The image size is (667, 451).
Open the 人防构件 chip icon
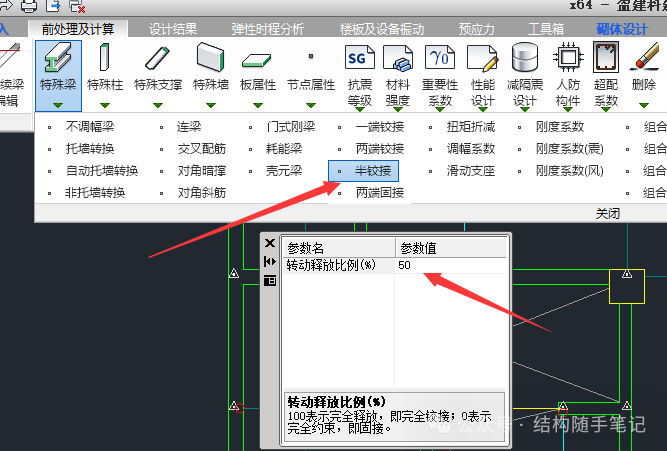568,57
